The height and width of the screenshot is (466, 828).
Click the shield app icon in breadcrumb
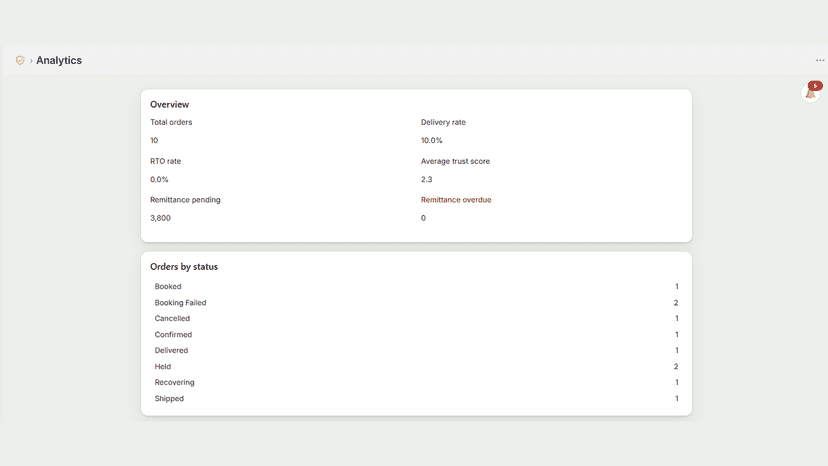point(20,60)
